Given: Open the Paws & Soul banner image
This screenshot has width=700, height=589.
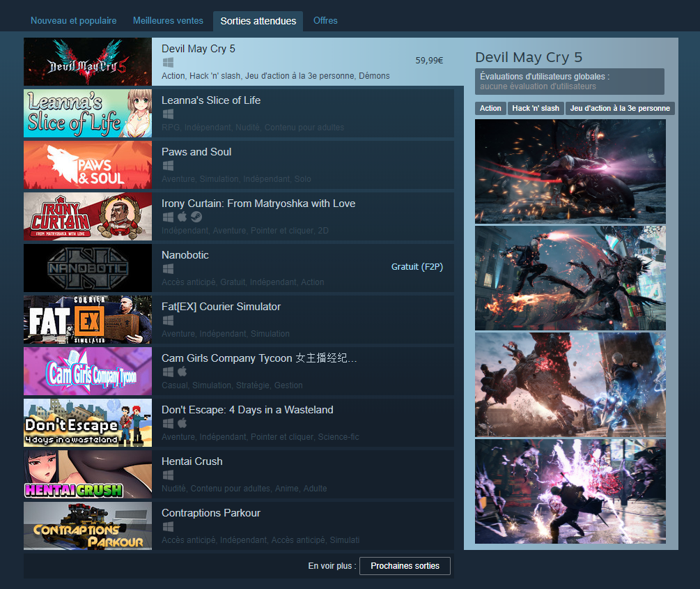Looking at the screenshot, I should pos(88,165).
